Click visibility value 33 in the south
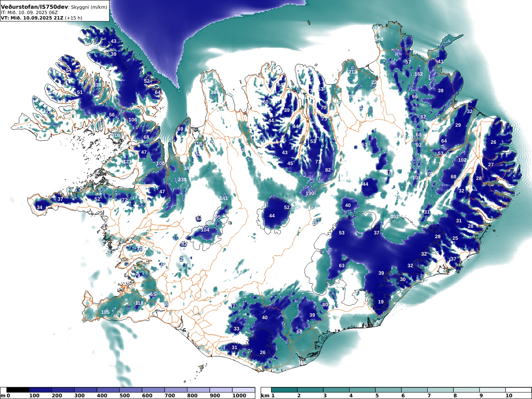 click(236, 329)
